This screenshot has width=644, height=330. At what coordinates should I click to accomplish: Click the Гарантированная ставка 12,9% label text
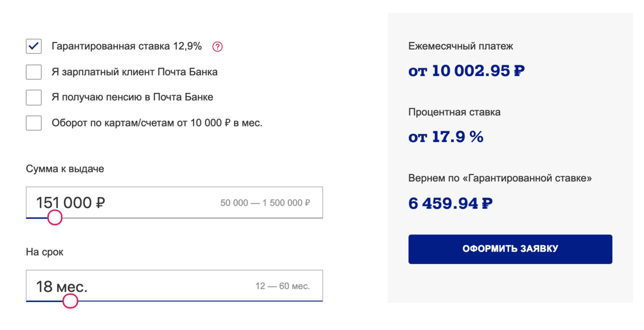(127, 46)
